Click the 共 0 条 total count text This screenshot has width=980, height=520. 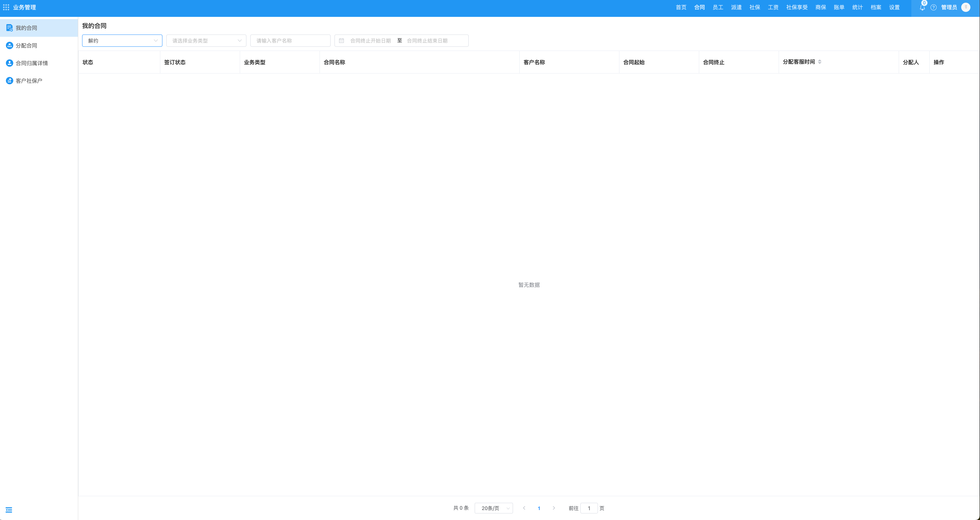[x=461, y=508]
